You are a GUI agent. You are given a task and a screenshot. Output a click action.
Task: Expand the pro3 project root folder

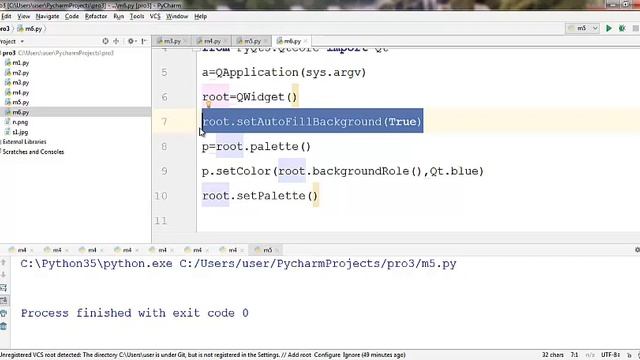[9, 53]
